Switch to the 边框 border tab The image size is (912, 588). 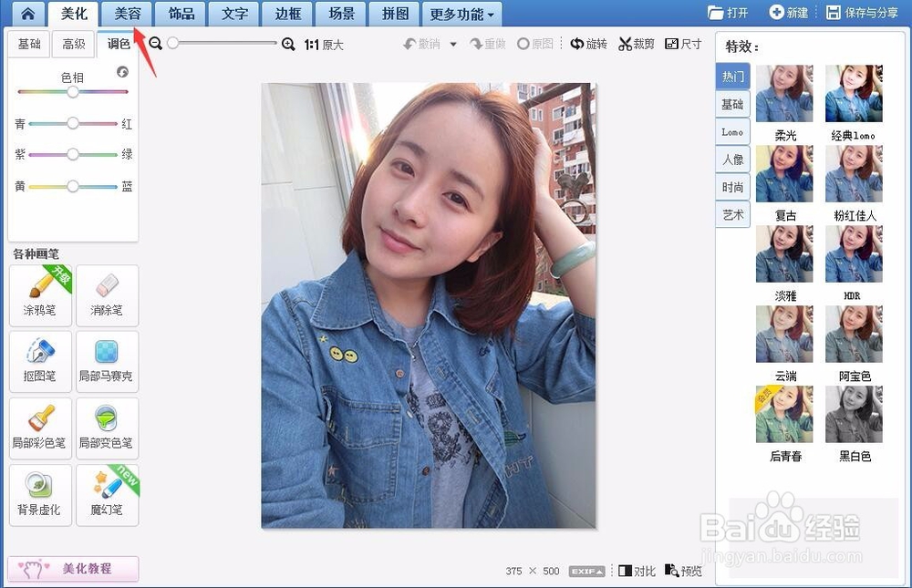(288, 14)
